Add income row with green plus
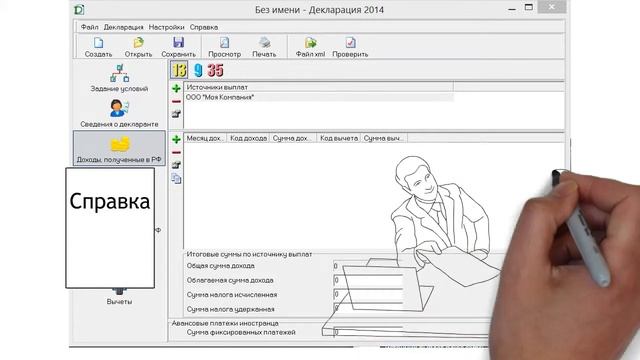 point(176,139)
